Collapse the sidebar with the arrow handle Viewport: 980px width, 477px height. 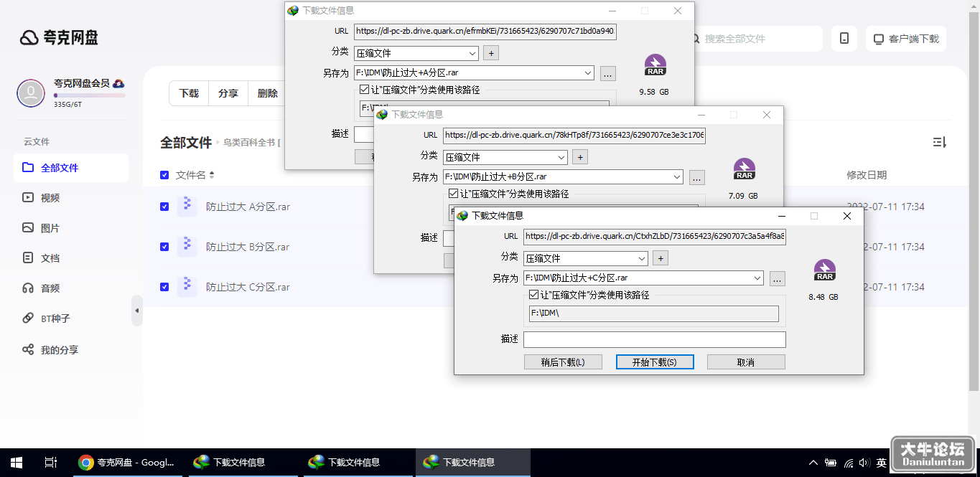137,311
